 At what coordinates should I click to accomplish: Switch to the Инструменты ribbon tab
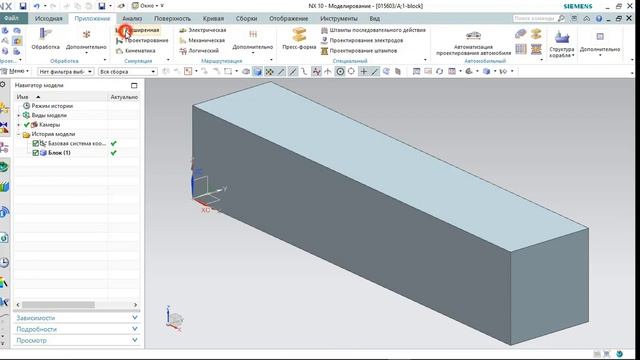(338, 18)
